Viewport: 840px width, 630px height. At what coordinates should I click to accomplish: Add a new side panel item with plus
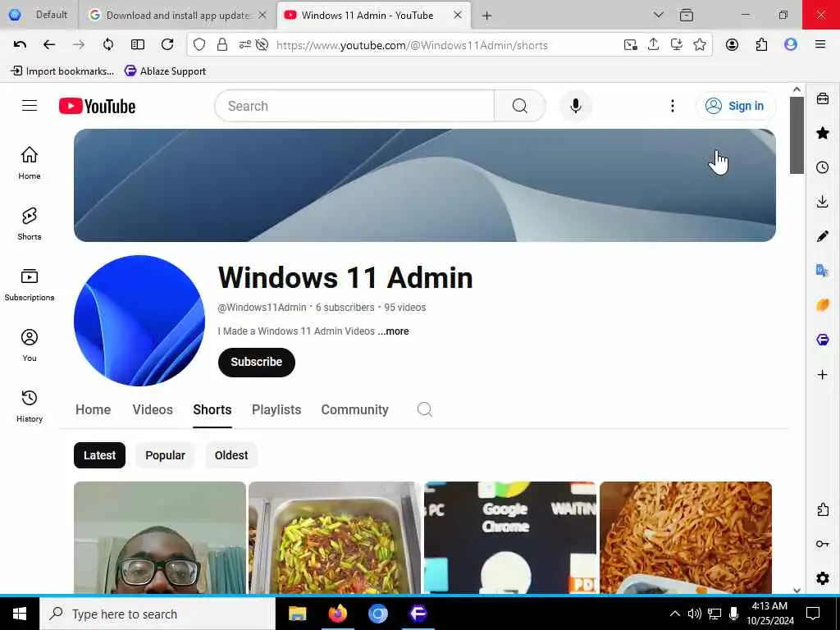(x=822, y=374)
